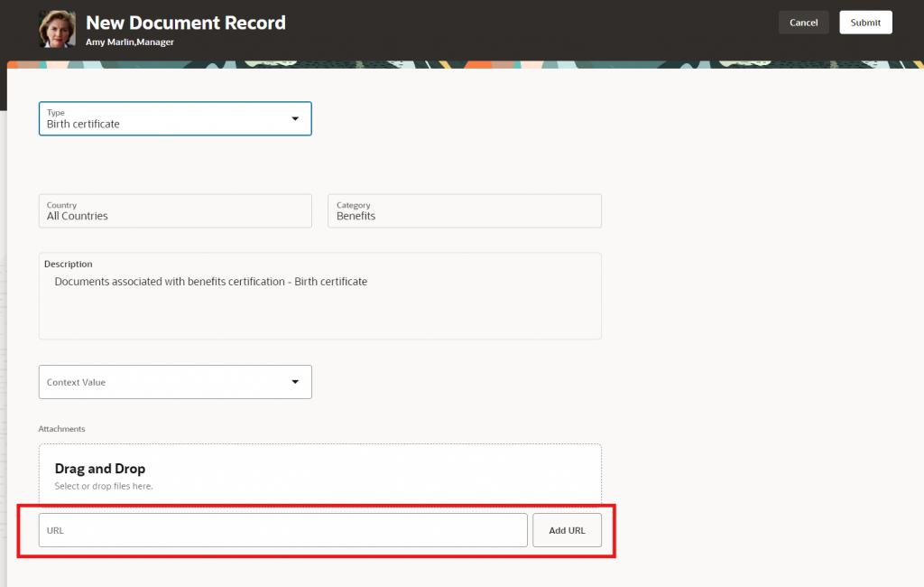Click the Attachments section label

pyautogui.click(x=61, y=429)
